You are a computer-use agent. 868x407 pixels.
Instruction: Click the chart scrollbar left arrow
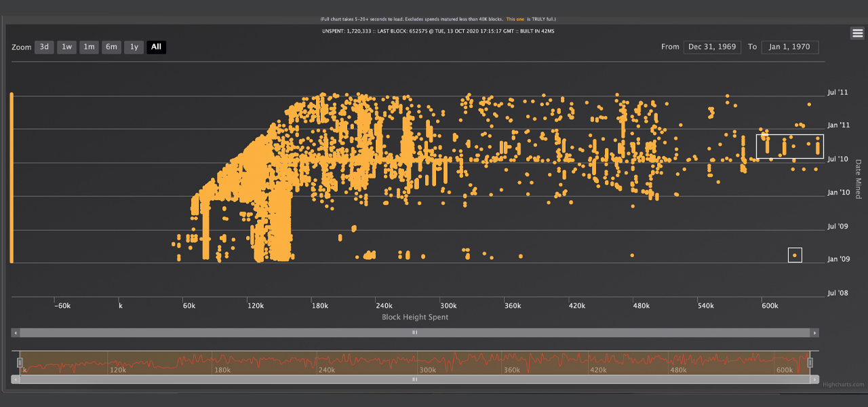(x=16, y=333)
